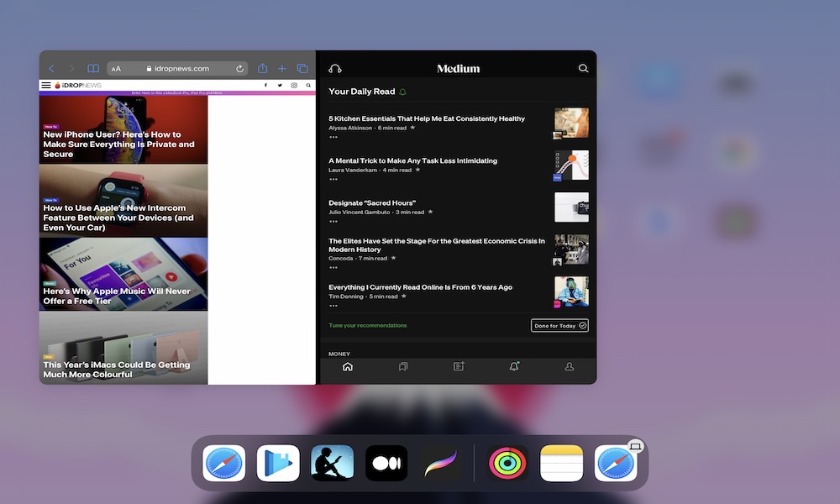This screenshot has height=504, width=840.
Task: Open the AA reader options menu
Action: pyautogui.click(x=116, y=69)
